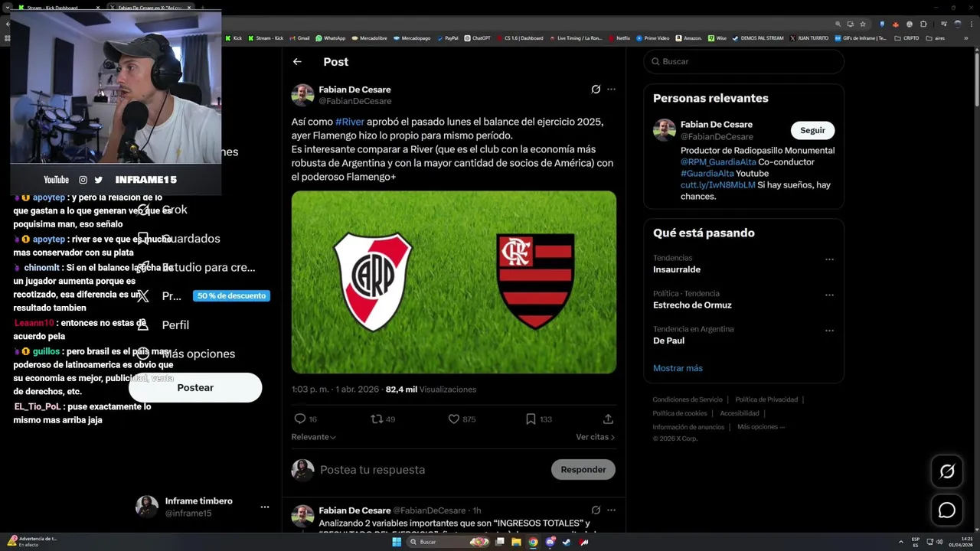
Task: Reply icon showing 16 comments
Action: (x=300, y=419)
